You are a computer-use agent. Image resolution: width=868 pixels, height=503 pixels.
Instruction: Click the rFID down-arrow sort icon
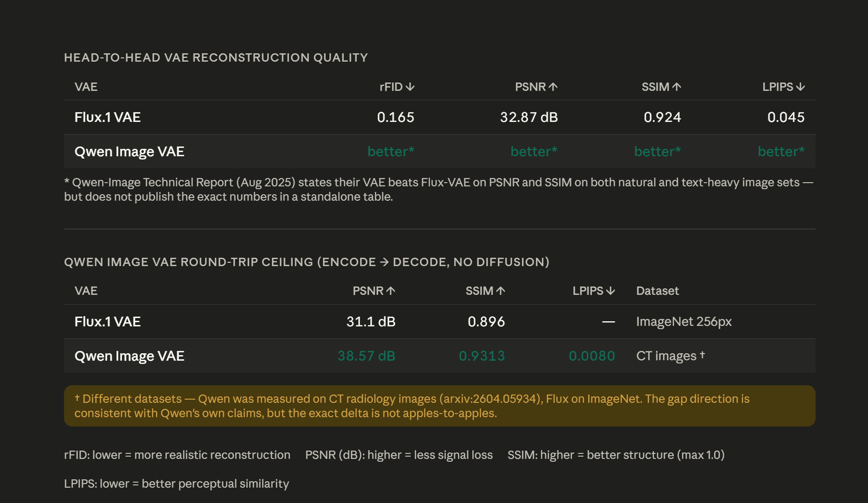click(x=410, y=87)
